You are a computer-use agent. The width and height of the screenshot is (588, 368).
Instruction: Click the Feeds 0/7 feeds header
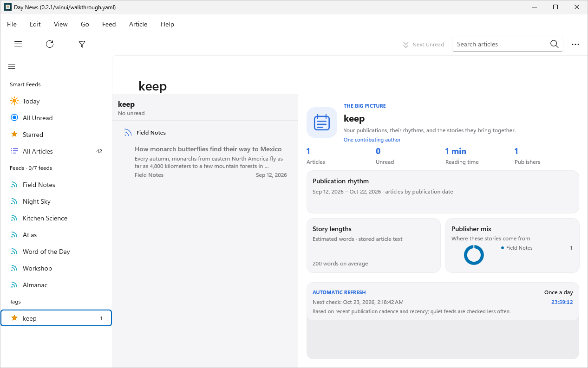click(31, 168)
